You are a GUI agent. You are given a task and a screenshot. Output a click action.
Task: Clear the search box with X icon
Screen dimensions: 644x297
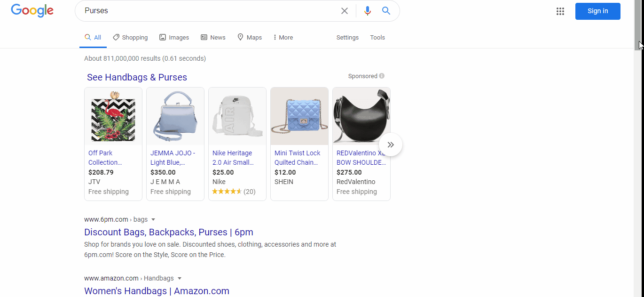coord(345,11)
